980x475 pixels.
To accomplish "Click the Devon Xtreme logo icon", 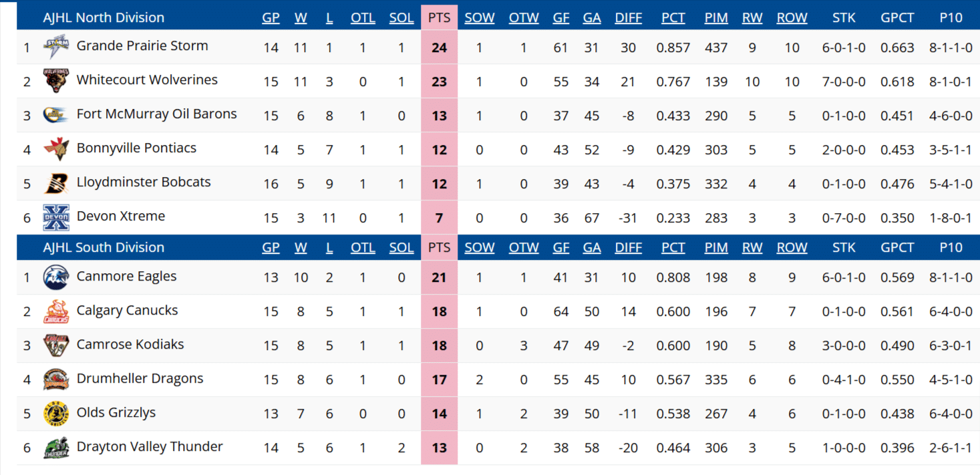I will (55, 217).
